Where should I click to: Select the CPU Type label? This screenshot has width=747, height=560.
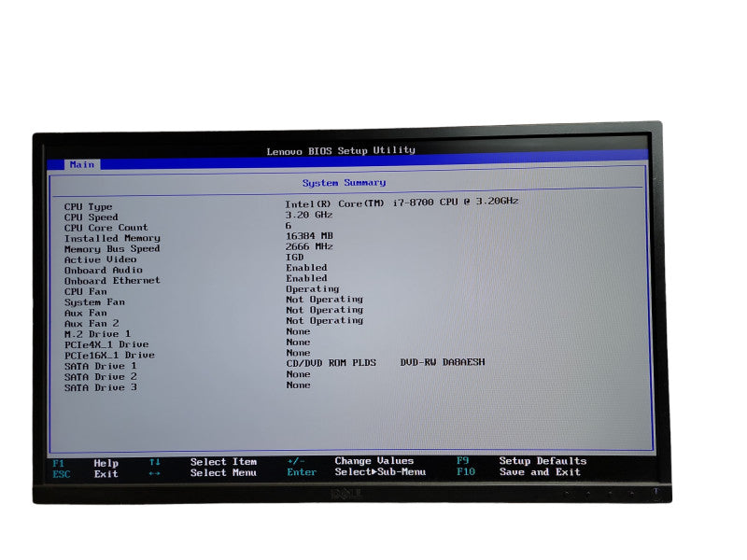click(x=88, y=206)
